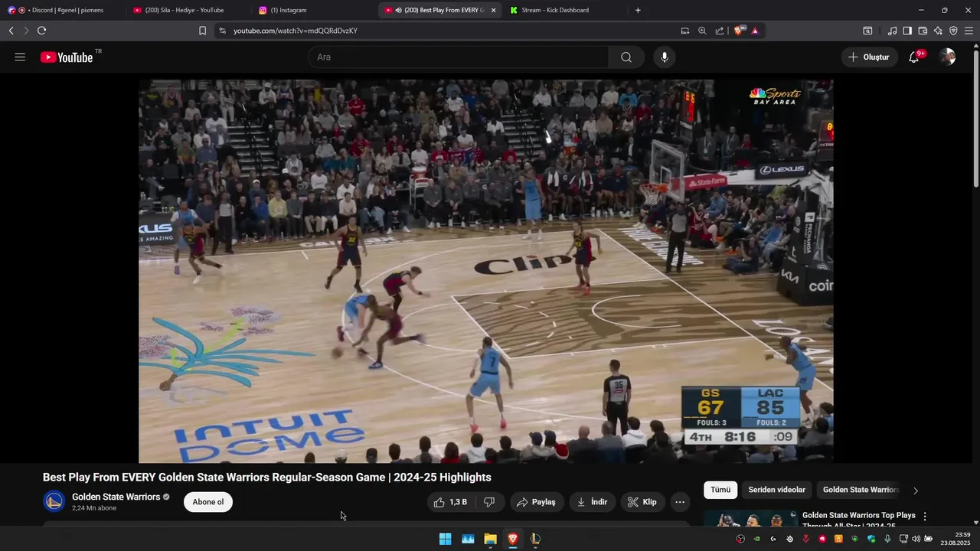
Task: Click the İndir download button
Action: coord(592,502)
